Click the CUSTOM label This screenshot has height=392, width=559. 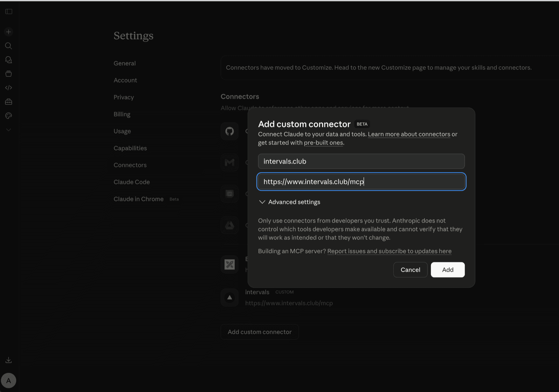(284, 292)
